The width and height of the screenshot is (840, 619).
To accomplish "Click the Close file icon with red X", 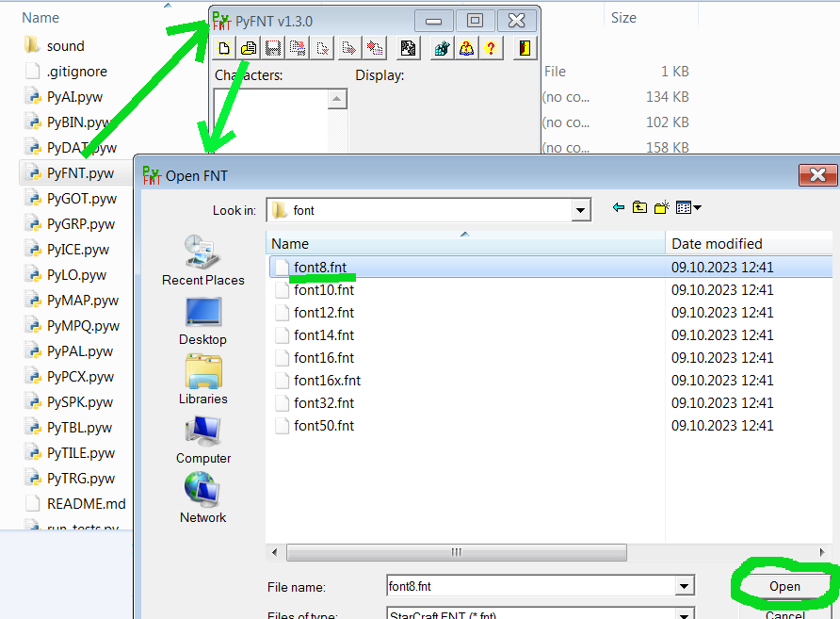I will [x=322, y=48].
